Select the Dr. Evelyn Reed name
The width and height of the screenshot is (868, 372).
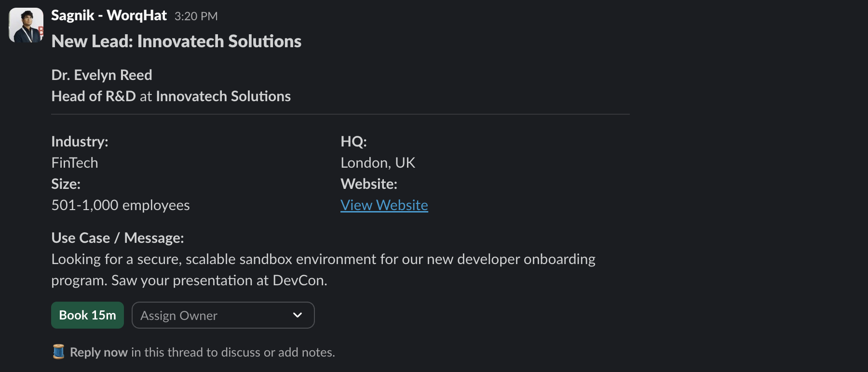pos(101,75)
